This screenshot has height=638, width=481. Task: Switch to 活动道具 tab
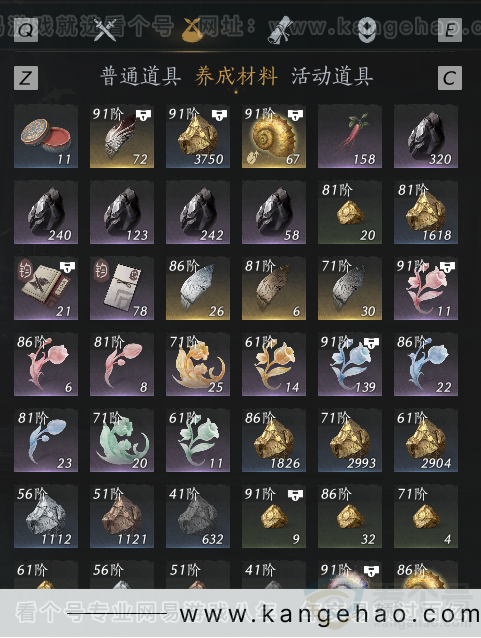(332, 76)
